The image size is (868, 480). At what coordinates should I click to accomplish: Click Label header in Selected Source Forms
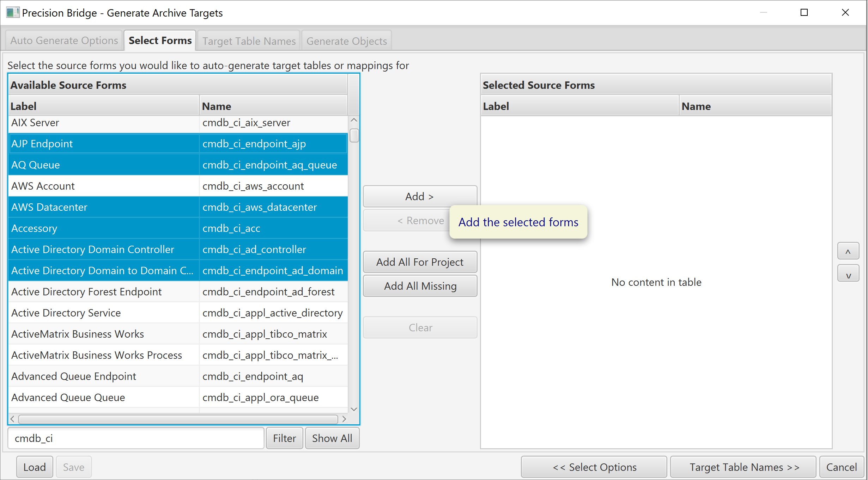pos(580,106)
